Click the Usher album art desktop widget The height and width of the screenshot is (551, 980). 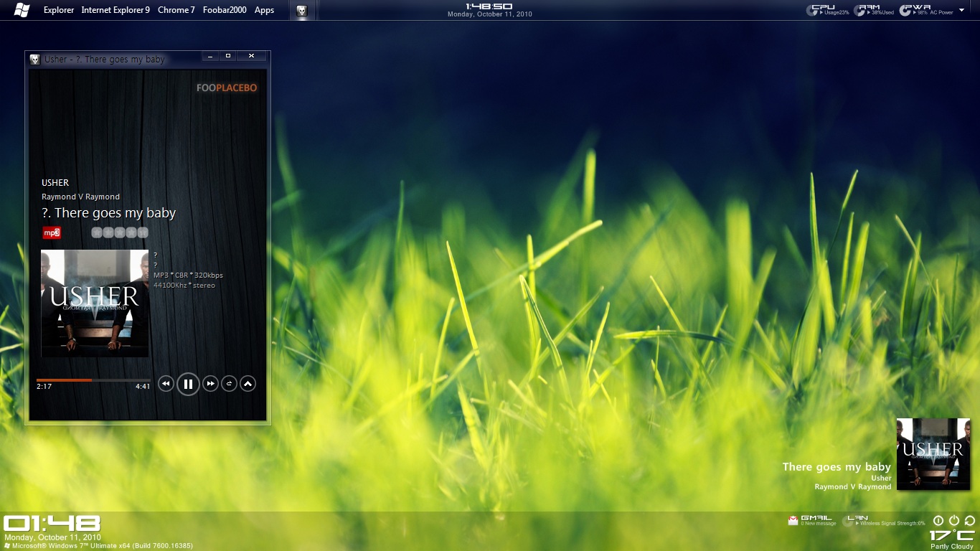pyautogui.click(x=933, y=454)
